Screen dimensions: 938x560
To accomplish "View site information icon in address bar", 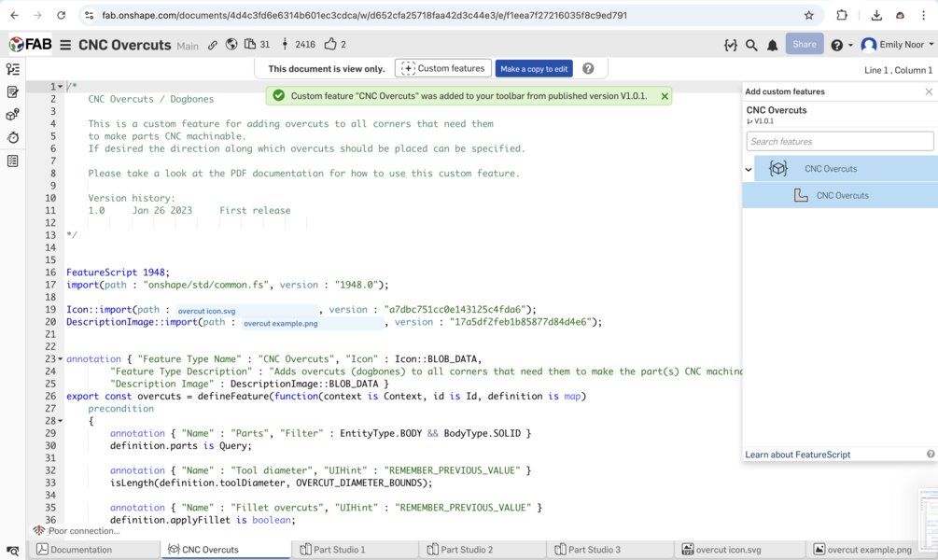I will tap(90, 16).
